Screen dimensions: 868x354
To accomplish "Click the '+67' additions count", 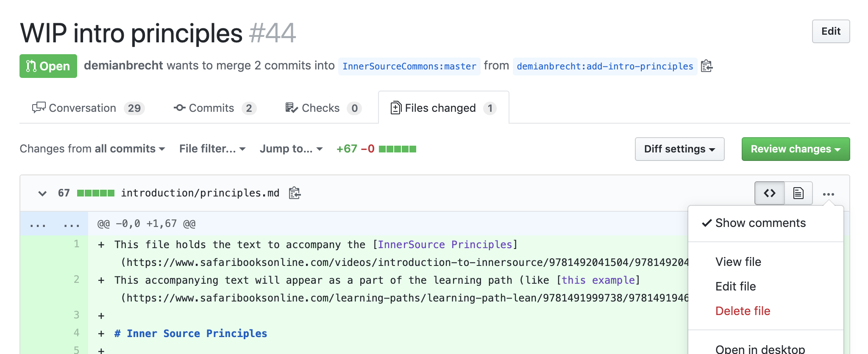I will click(347, 149).
